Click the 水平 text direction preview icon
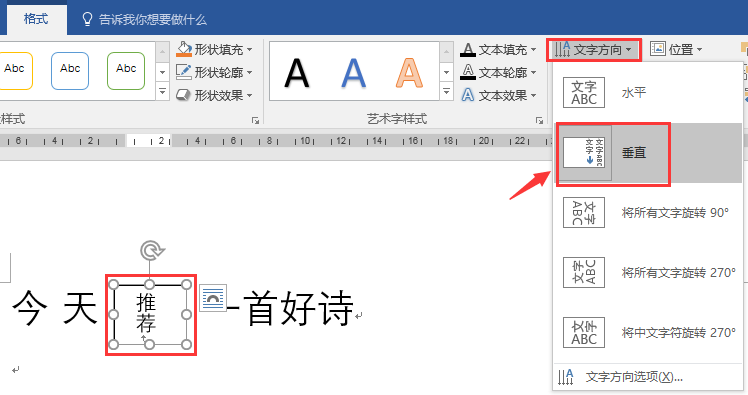 click(x=584, y=93)
